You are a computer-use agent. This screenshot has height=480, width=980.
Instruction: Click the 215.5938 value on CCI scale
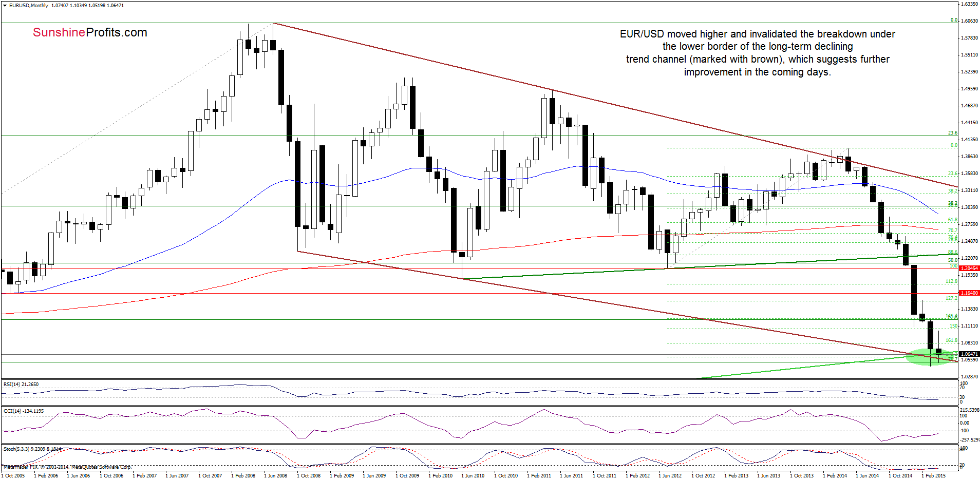coord(970,410)
